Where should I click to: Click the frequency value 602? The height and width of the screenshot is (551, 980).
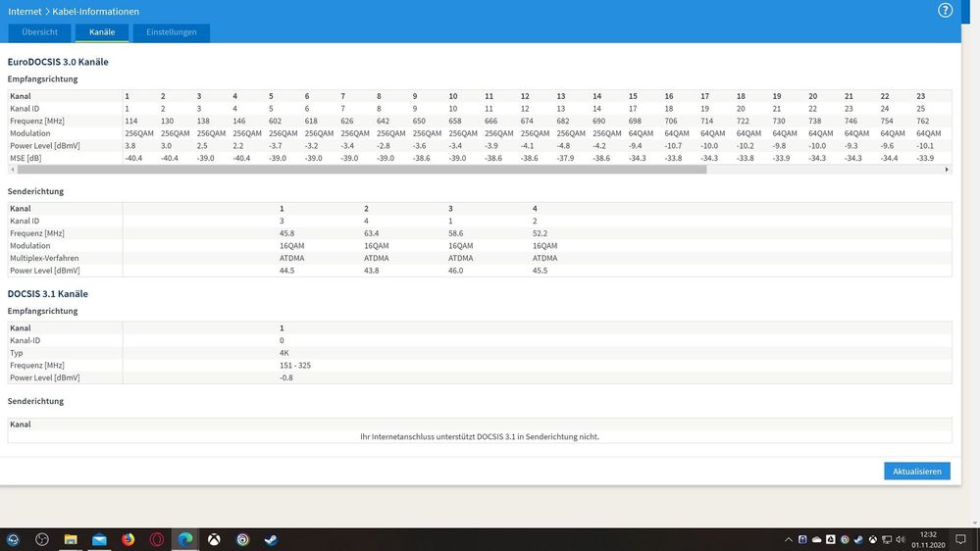click(275, 122)
